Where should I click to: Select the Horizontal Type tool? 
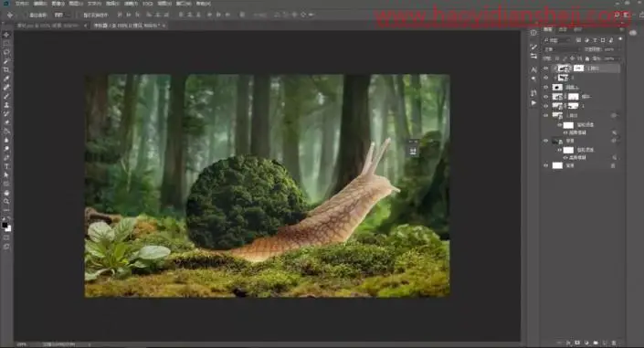(x=6, y=166)
